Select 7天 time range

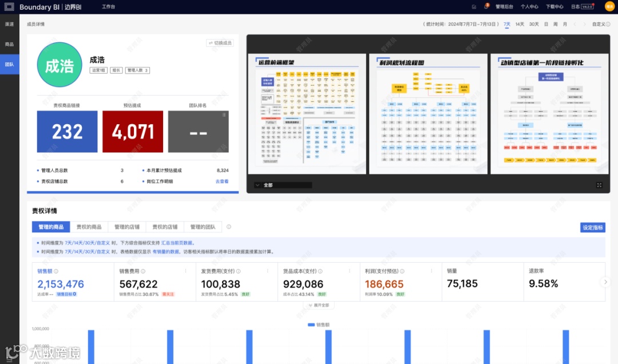507,24
